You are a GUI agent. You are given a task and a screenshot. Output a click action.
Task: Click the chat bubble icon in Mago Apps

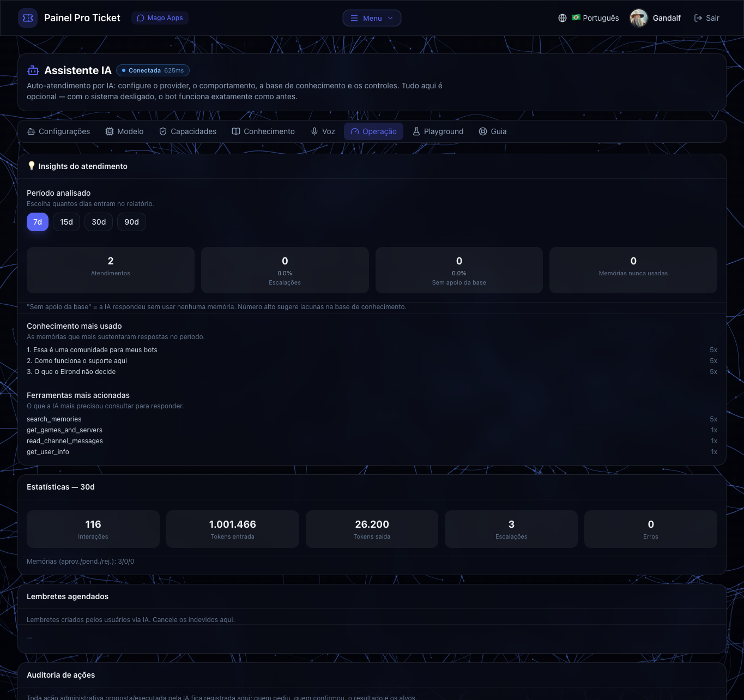click(x=141, y=18)
